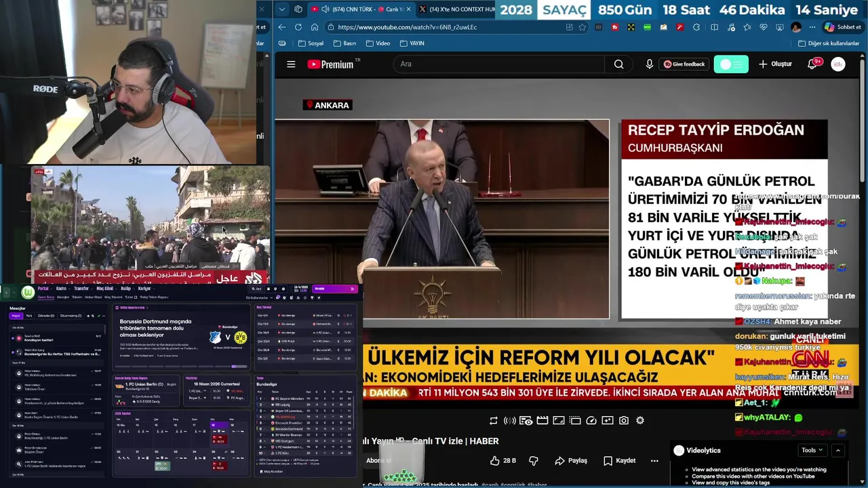868x488 pixels.
Task: Select the Okunmamış (2) messages tab
Action: 71,316
